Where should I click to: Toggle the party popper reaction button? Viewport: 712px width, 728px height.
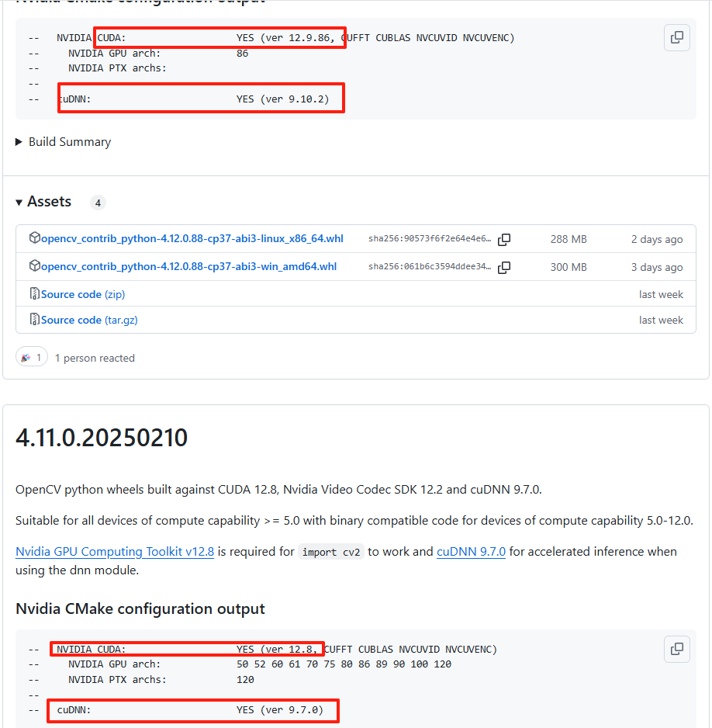tap(32, 357)
